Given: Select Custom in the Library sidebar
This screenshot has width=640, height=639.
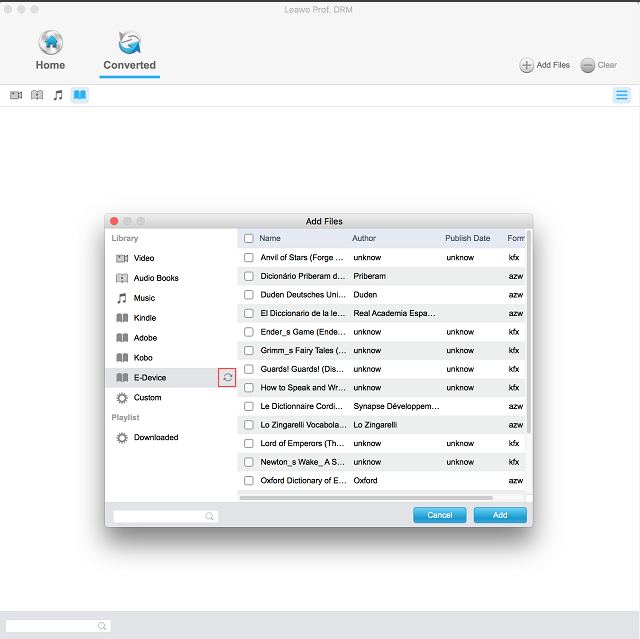Looking at the screenshot, I should [x=171, y=397].
